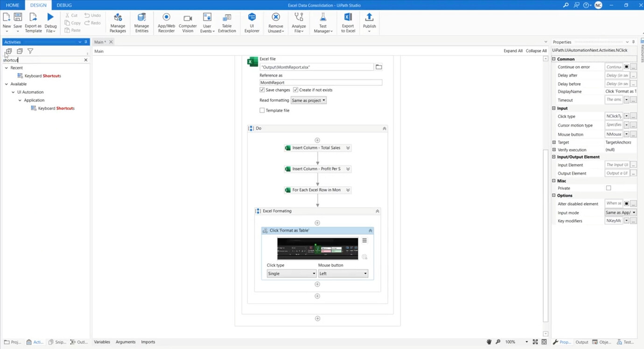Viewport: 644px width, 349px height.
Task: Open the App/Web Recorder
Action: pos(166,21)
